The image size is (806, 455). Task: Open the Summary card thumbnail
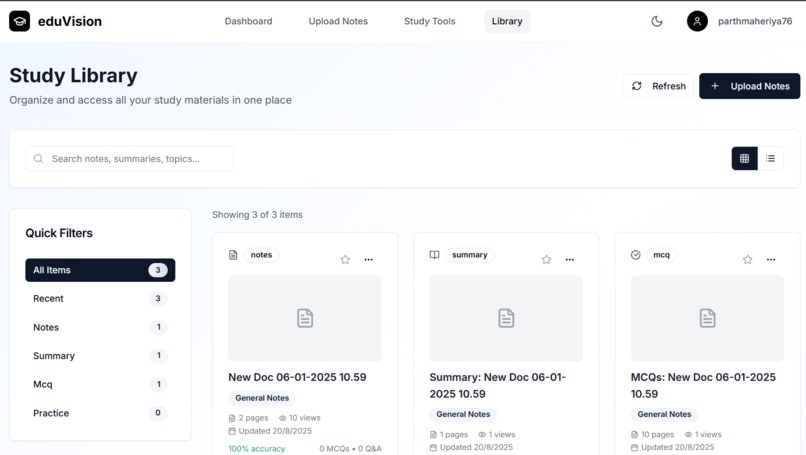pos(506,318)
